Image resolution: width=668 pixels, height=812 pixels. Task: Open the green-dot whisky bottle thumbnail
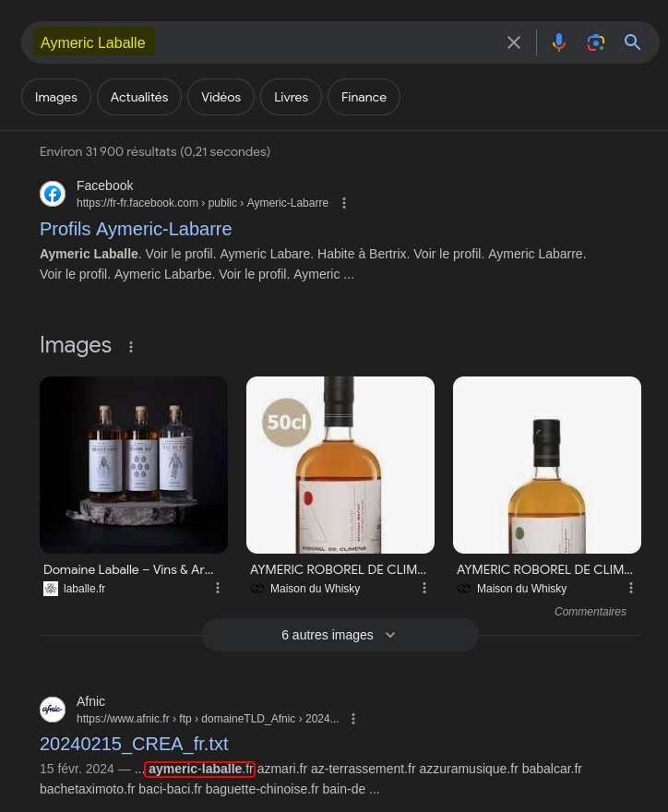point(547,464)
